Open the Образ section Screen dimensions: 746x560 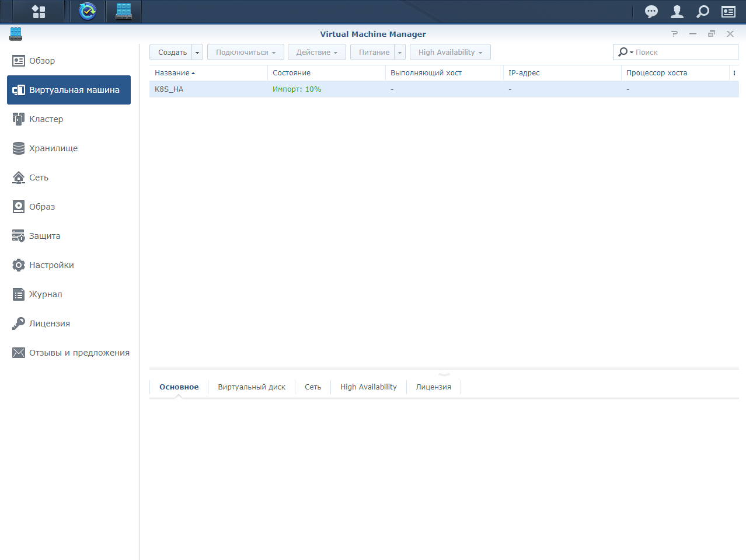coord(69,207)
